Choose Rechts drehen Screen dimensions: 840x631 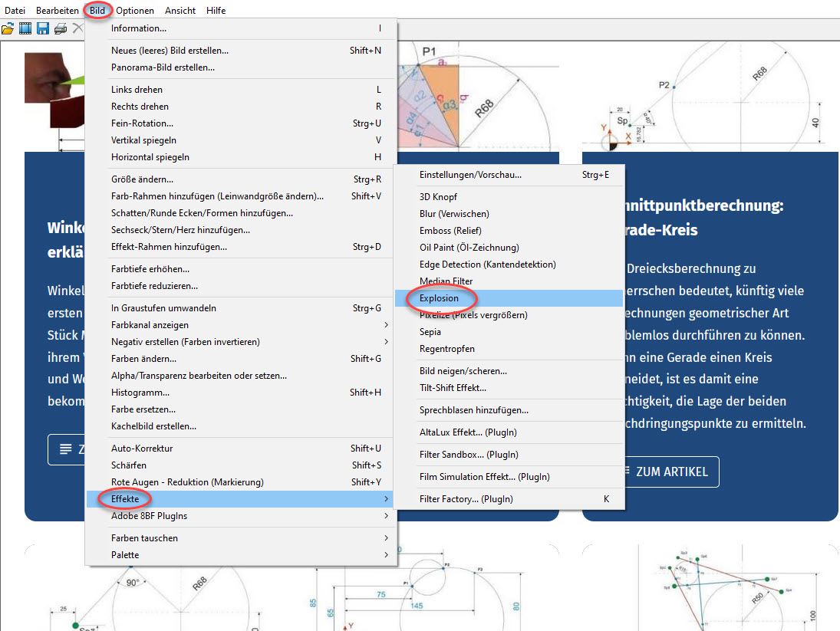click(241, 107)
